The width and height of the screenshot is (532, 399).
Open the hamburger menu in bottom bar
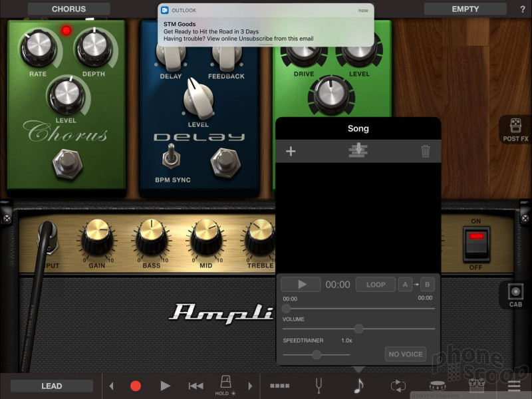[514, 386]
